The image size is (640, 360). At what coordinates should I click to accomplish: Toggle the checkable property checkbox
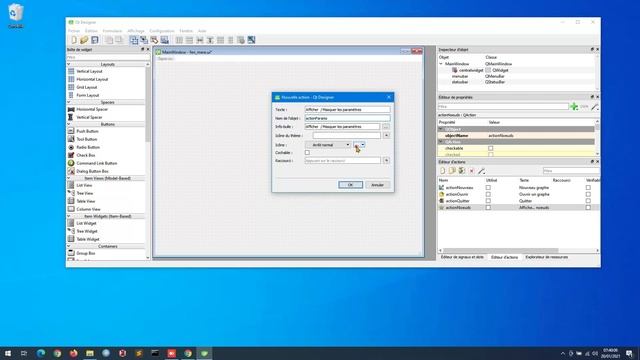point(491,148)
